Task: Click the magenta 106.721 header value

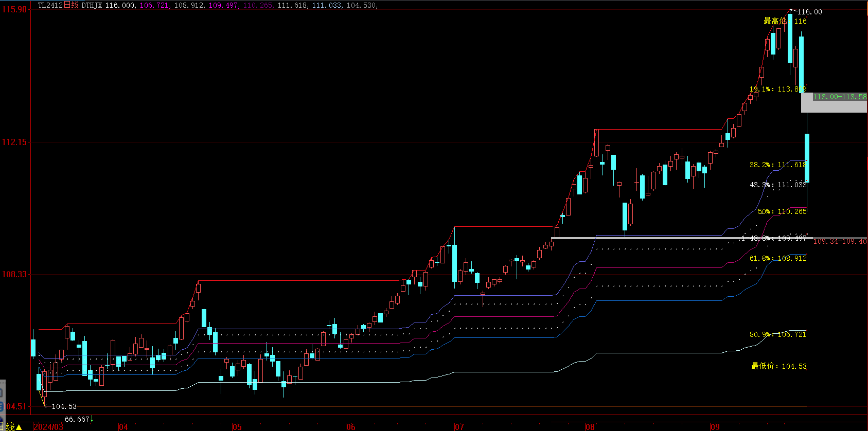Action: pos(154,5)
